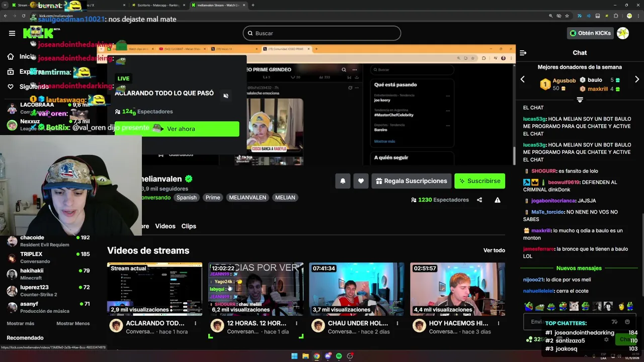This screenshot has width=644, height=362.
Task: Click Obtén KICKs button
Action: click(590, 33)
